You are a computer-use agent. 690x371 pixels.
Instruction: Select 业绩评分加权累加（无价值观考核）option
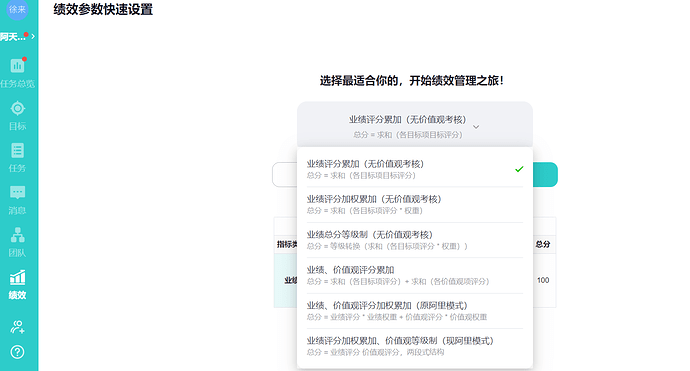pyautogui.click(x=415, y=205)
